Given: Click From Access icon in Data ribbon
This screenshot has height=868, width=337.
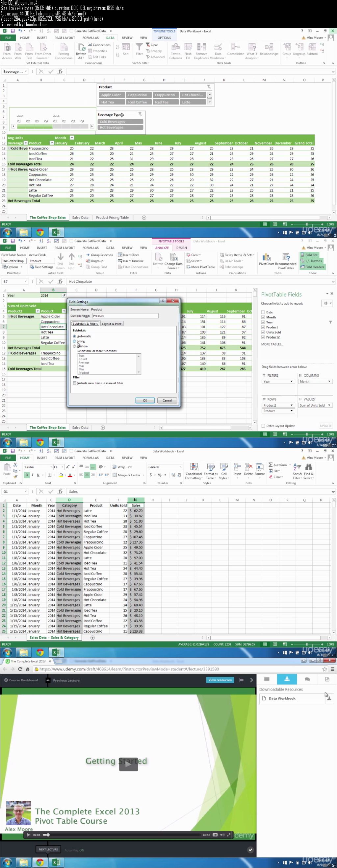Looking at the screenshot, I should click(x=7, y=51).
